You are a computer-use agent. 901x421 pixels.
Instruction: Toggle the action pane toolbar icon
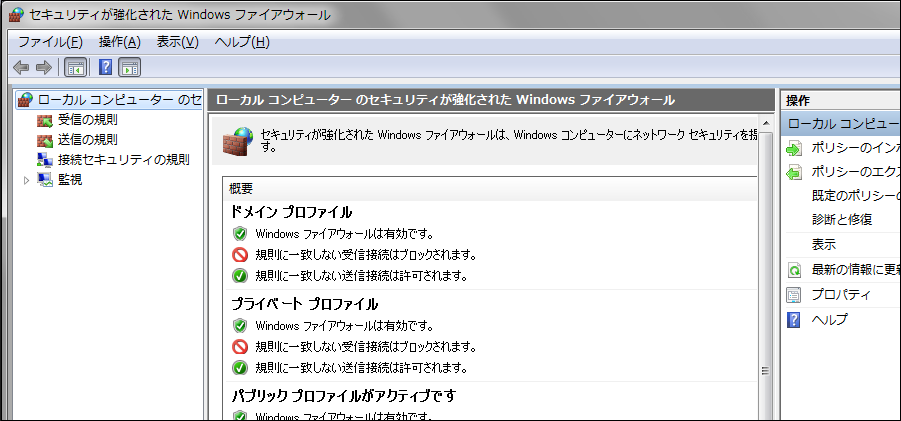(130, 68)
